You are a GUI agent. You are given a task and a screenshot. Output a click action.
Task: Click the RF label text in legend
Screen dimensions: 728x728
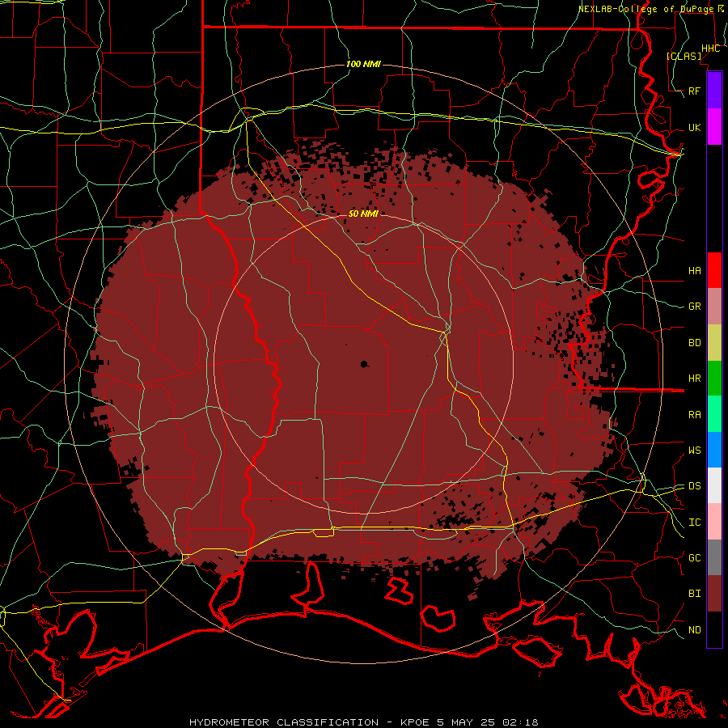[694, 91]
